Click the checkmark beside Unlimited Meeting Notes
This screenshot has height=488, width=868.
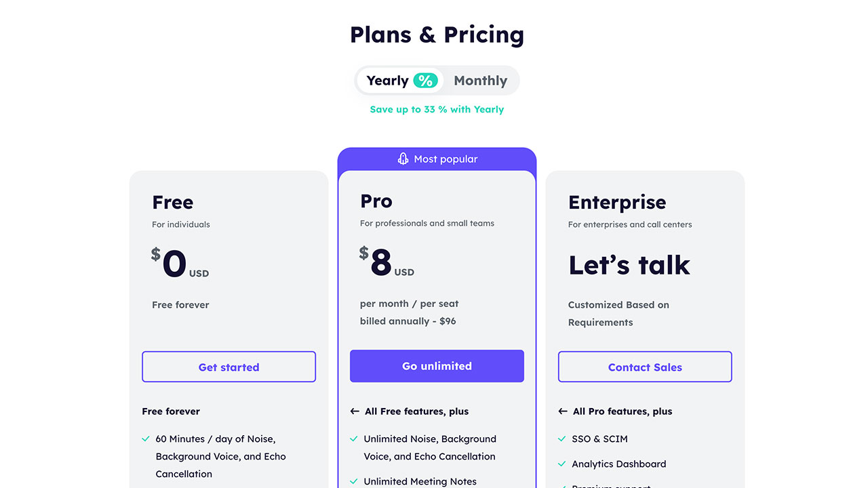(354, 482)
